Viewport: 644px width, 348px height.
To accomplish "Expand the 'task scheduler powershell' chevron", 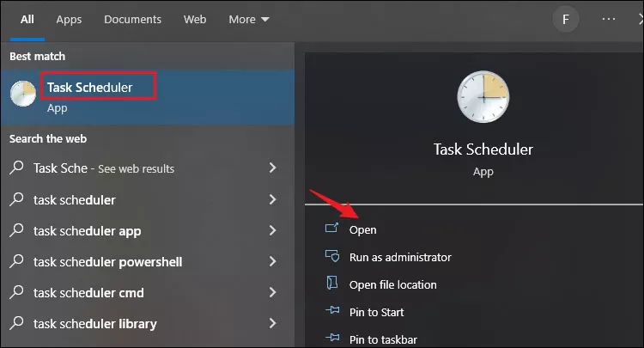I will [272, 261].
